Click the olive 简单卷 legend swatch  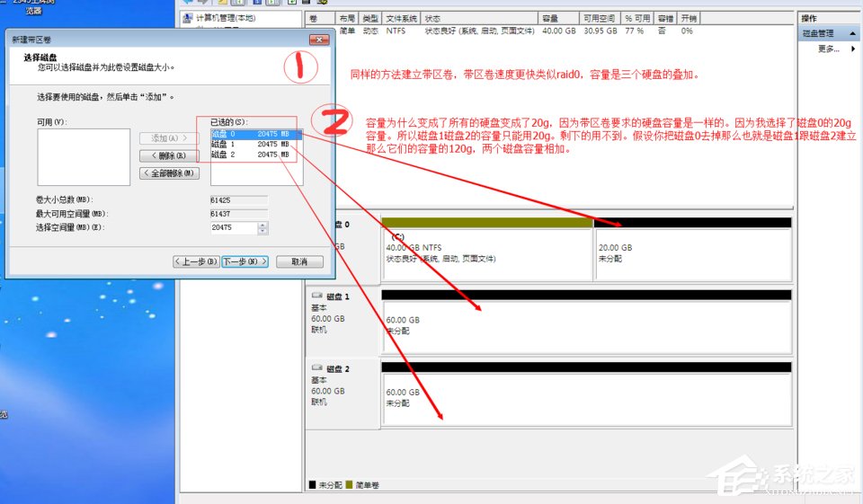click(x=349, y=485)
